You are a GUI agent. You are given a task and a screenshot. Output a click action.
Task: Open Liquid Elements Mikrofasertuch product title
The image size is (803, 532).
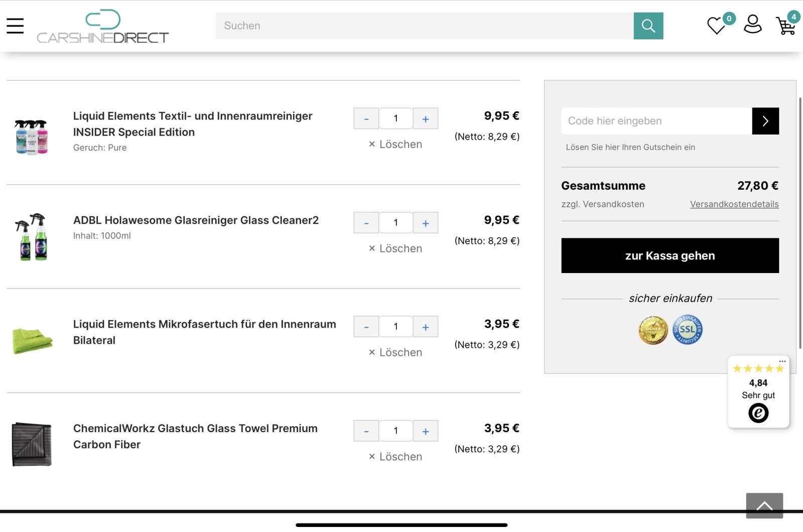click(205, 332)
